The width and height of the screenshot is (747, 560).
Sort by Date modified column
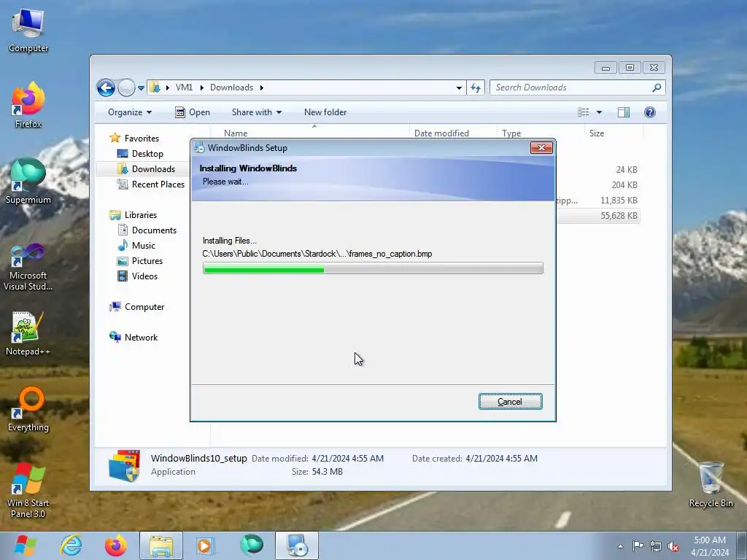[452, 133]
